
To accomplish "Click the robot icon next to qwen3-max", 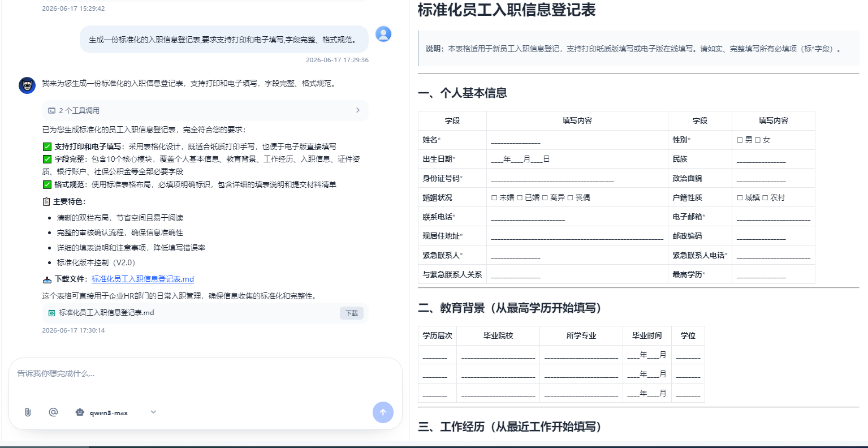I will pos(80,412).
